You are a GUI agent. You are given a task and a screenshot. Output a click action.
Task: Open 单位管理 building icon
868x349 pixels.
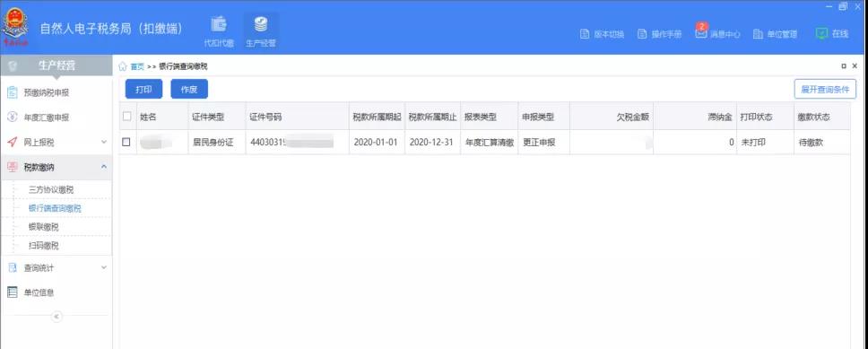point(775,34)
